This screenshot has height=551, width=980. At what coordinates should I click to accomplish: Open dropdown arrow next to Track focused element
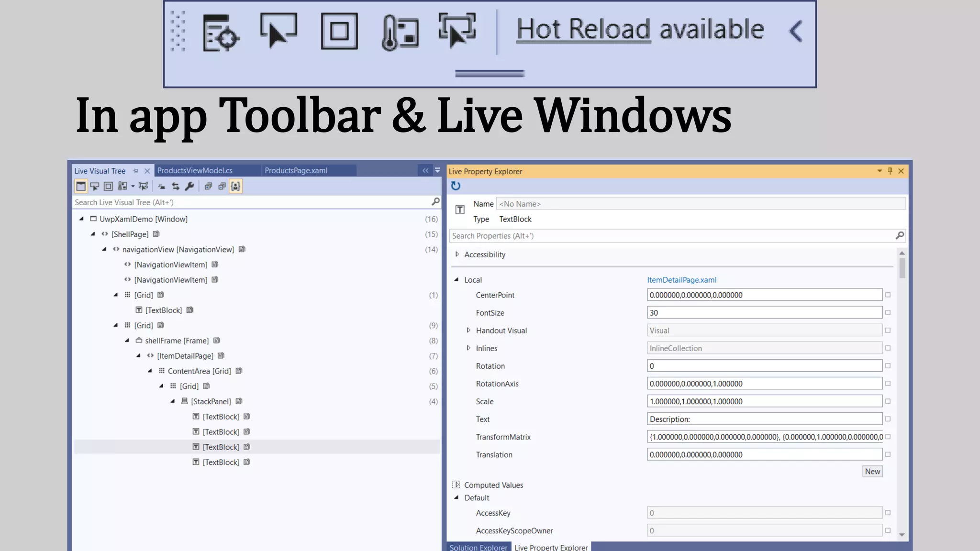point(133,187)
